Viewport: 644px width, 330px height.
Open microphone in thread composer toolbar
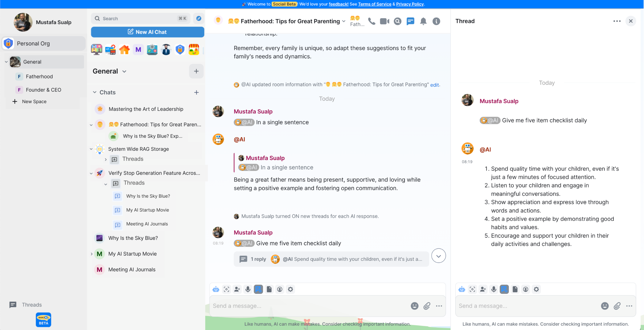(493, 289)
